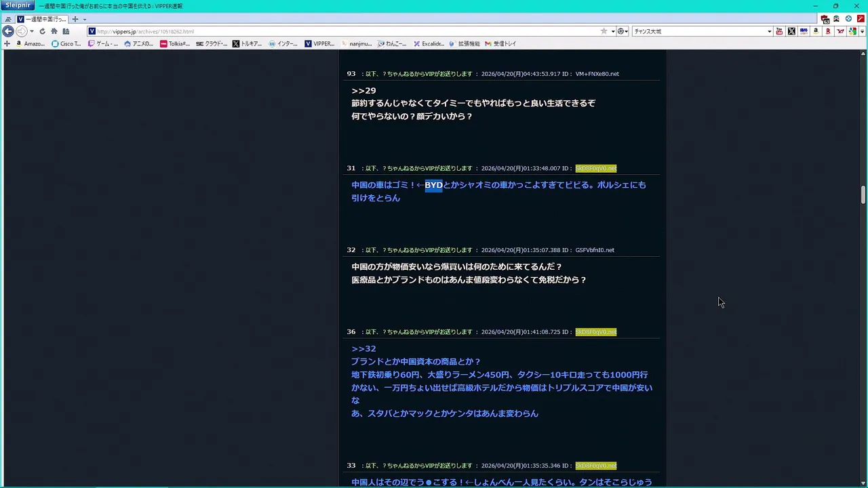Open dropdown arrow beside the star icon
868x488 pixels.
[613, 31]
